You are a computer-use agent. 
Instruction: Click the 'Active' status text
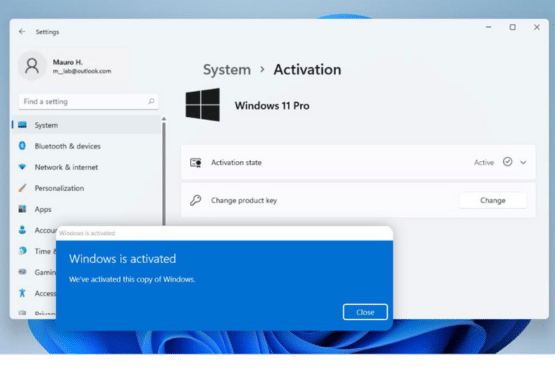[484, 163]
